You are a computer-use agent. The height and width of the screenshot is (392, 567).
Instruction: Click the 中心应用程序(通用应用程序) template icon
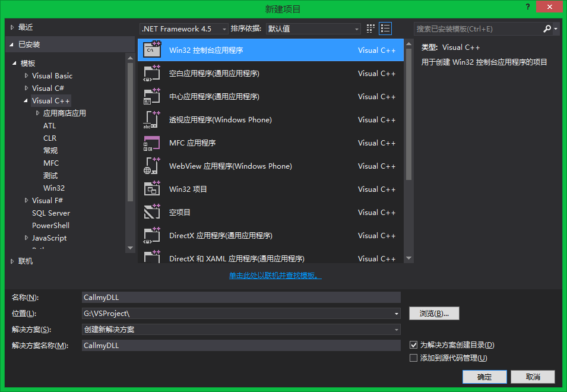coord(152,96)
